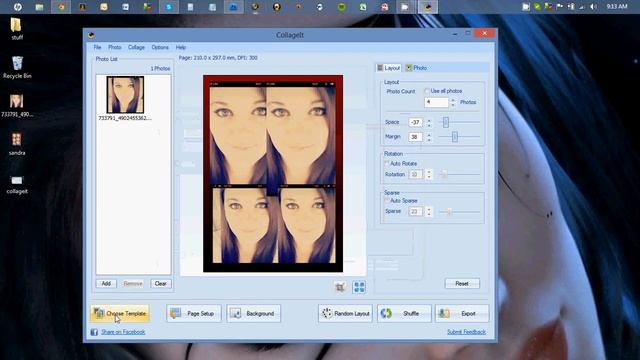Image resolution: width=640 pixels, height=360 pixels.
Task: Click the Sparse value up arrow
Action: pyautogui.click(x=429, y=209)
